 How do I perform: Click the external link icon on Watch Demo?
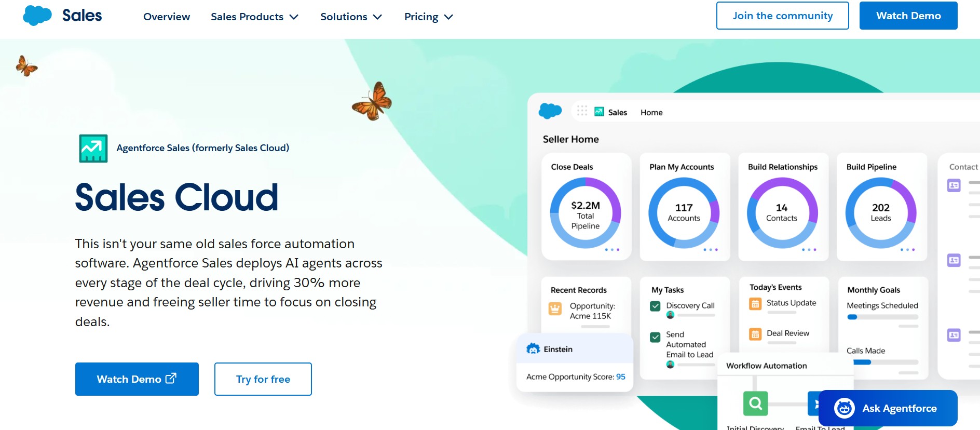coord(171,378)
